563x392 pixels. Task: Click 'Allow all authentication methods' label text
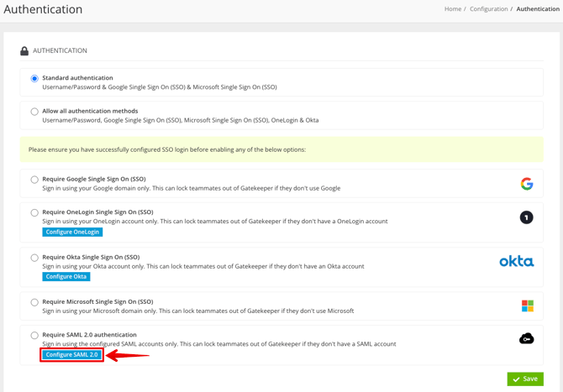point(90,111)
